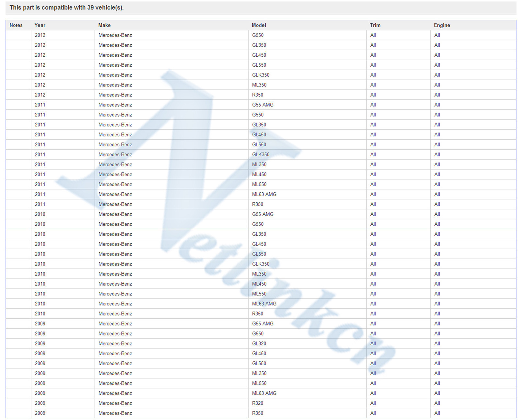Click Mercedes-Benz in the 2011 ML350 row
Screen dimensions: 518x420
[115, 165]
